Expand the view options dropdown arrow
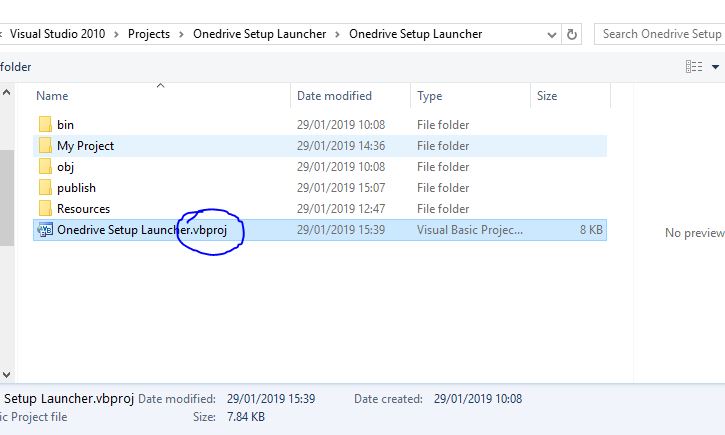 click(715, 67)
